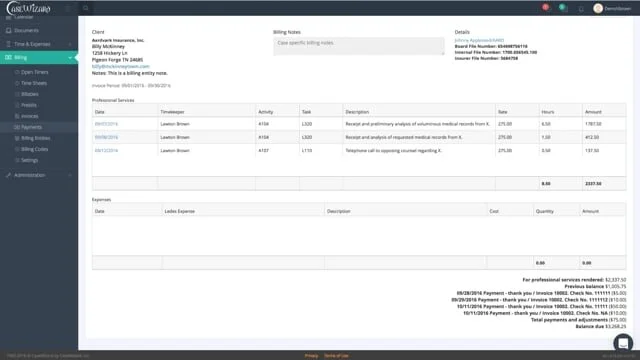Open the green badge icon in top bar
Screen dimensions: 640x360
[x=563, y=8]
